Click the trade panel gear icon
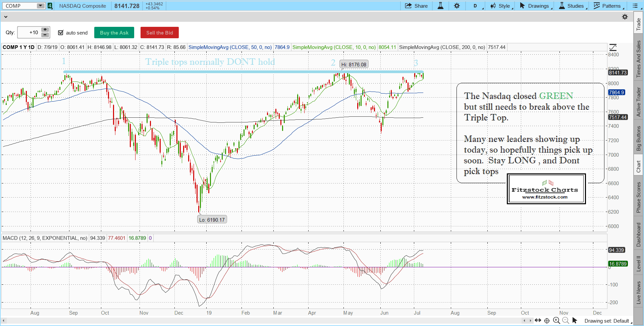Image resolution: width=644 pixels, height=326 pixels. tap(625, 17)
